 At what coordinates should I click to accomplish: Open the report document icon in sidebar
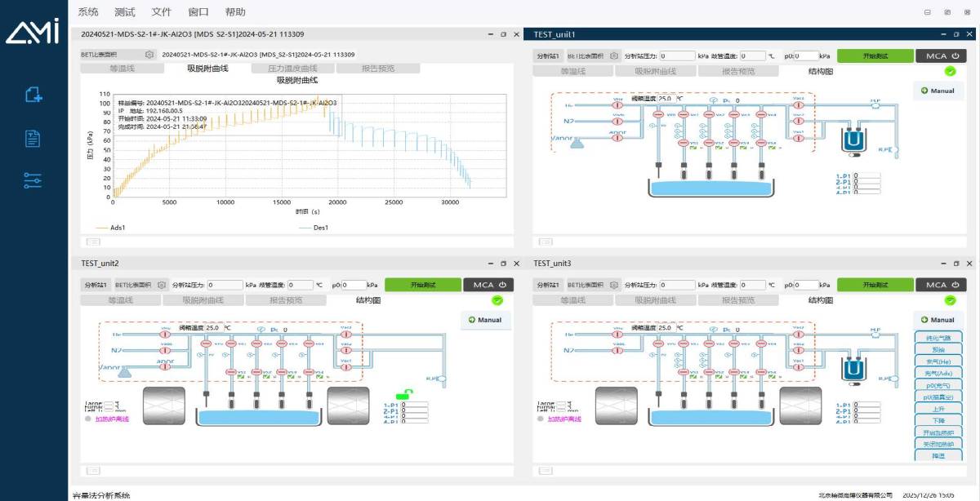33,138
